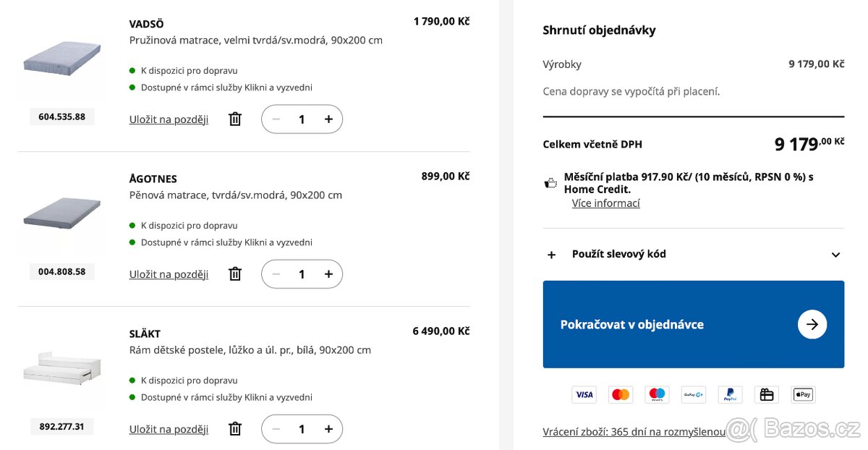
Task: Open 'Více informací' for Home Credit financing
Action: pyautogui.click(x=606, y=203)
